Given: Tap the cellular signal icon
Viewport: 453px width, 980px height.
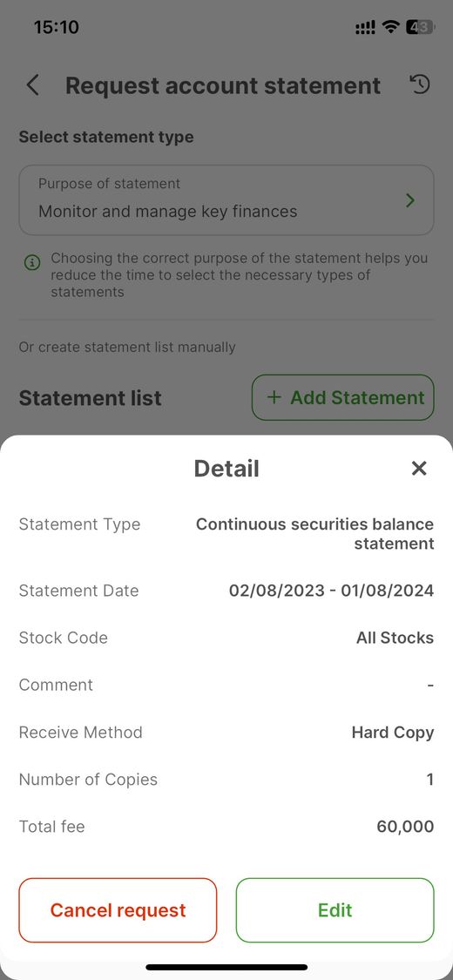Looking at the screenshot, I should point(366,28).
